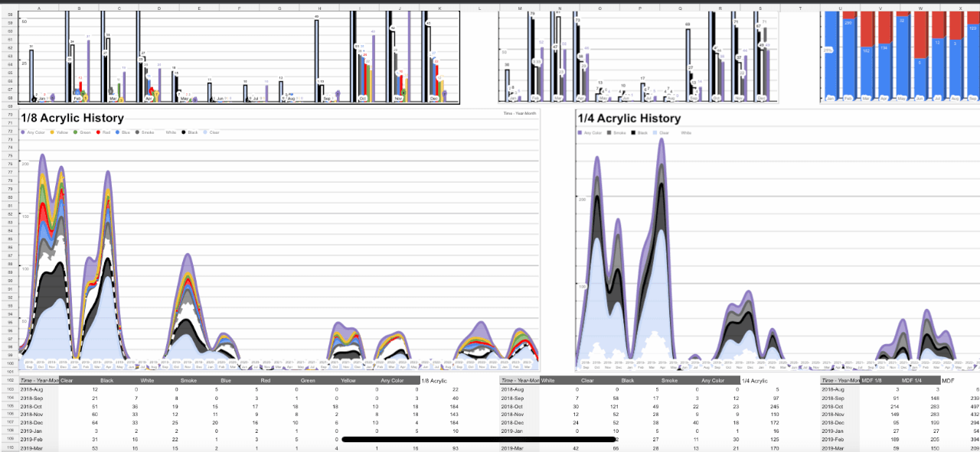Click the Smoke header cell in 1/8 Acrylic table
Image resolution: width=980 pixels, height=452 pixels.
point(188,380)
